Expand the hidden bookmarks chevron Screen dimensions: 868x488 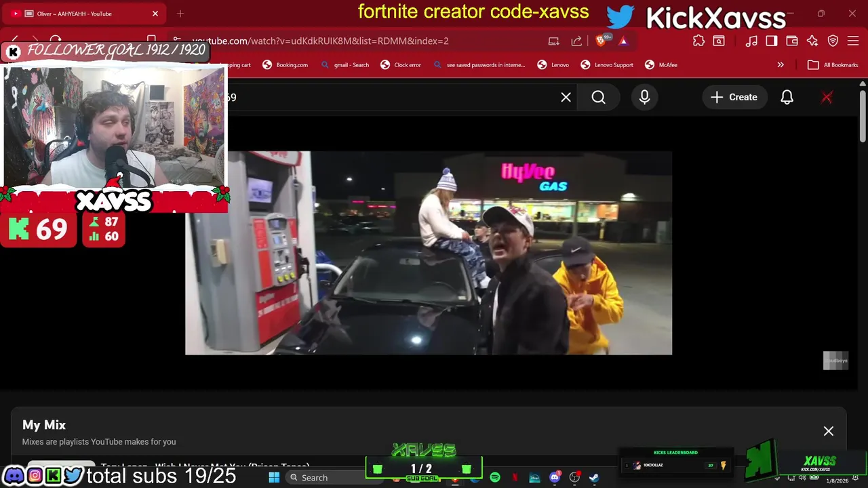click(x=781, y=65)
